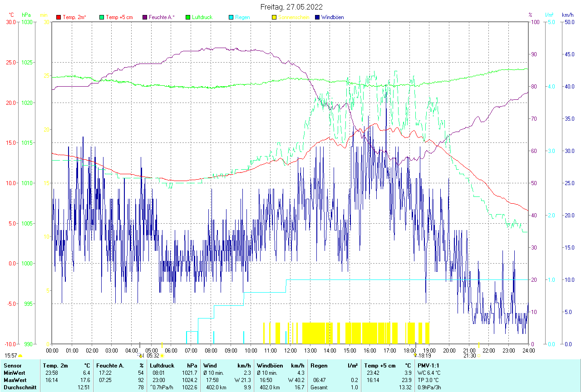Click the 'Regen' table column header
The image size is (581, 392).
319,365
